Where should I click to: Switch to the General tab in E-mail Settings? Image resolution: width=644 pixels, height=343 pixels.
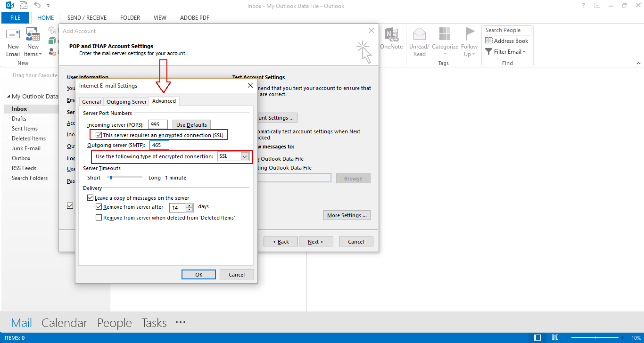click(x=91, y=102)
